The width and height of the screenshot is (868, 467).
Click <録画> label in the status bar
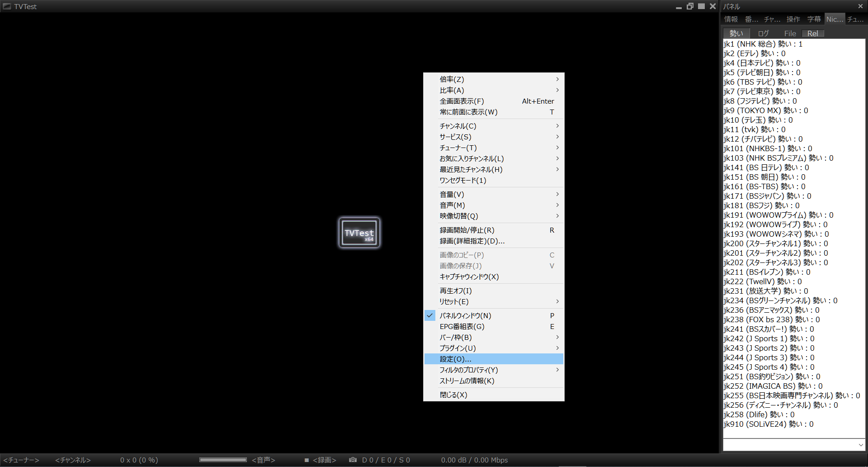point(325,460)
